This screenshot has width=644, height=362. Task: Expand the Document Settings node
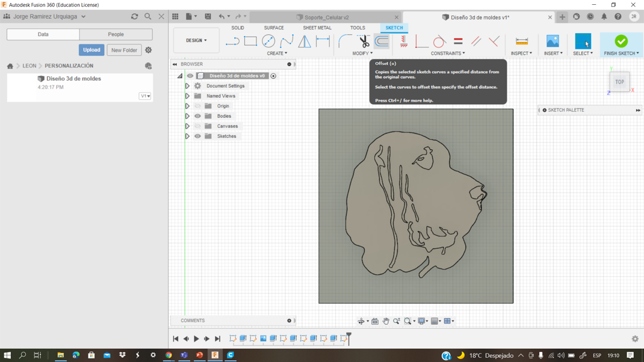tap(187, 86)
